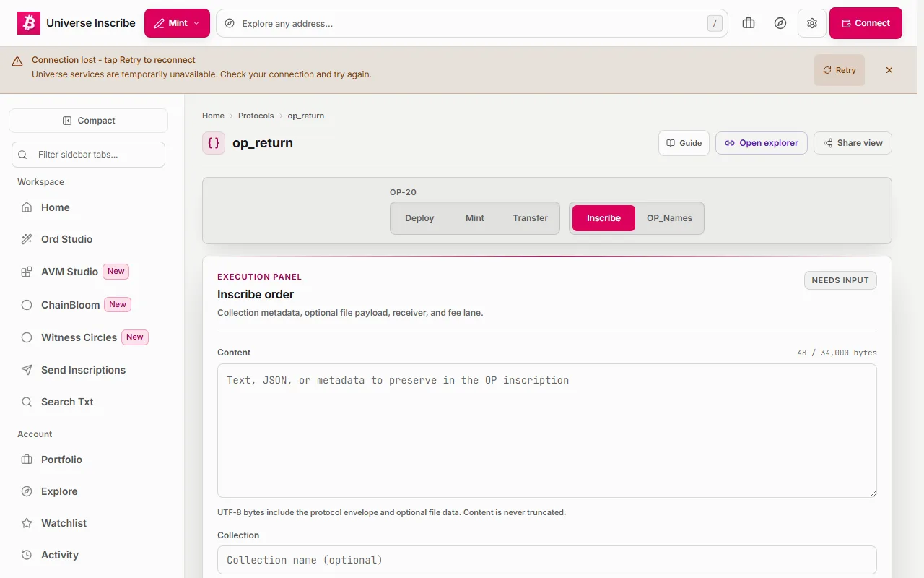The width and height of the screenshot is (924, 578).
Task: Focus the Filter sidebar tabs field
Action: point(88,155)
